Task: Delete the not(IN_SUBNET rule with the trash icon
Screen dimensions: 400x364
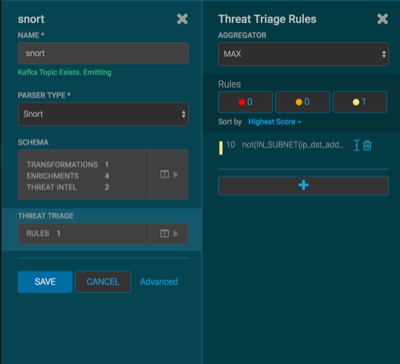Action: click(x=367, y=145)
